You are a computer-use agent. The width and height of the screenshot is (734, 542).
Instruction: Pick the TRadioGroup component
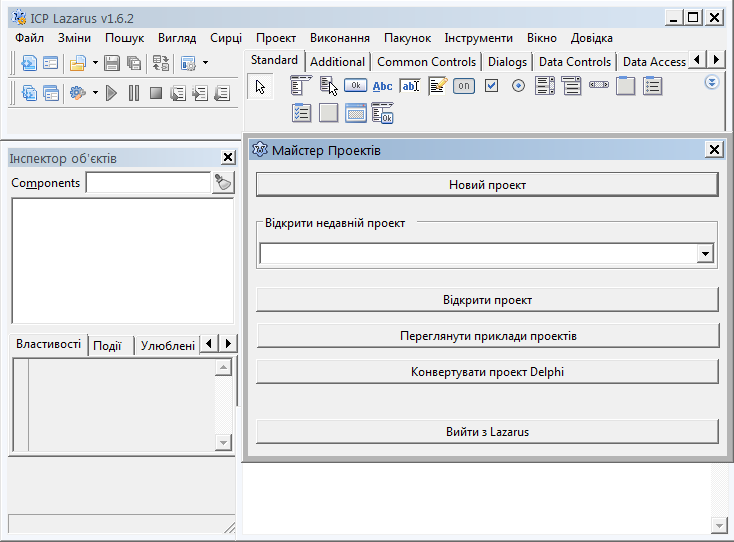653,86
